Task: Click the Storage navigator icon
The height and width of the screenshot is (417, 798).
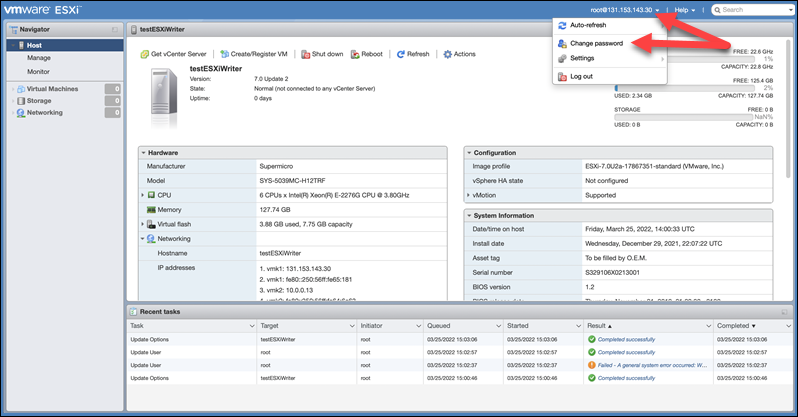Action: tap(21, 101)
